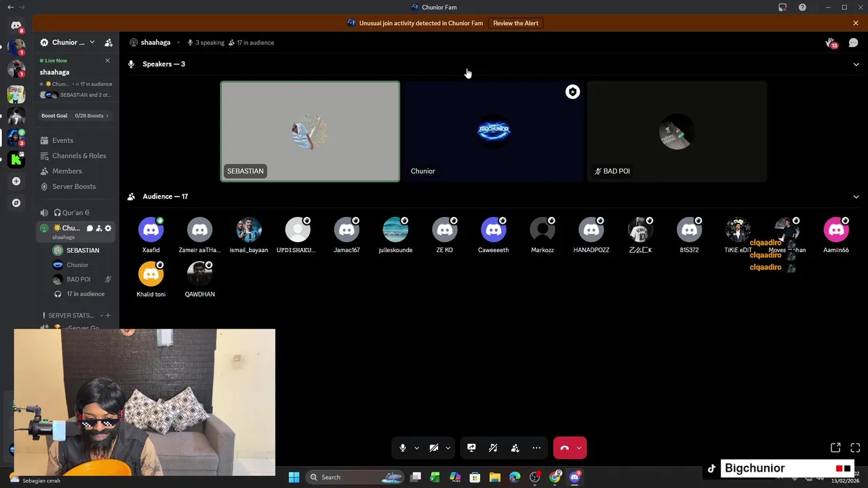Select Chunior speaker tile
The image size is (868, 488).
tap(494, 131)
